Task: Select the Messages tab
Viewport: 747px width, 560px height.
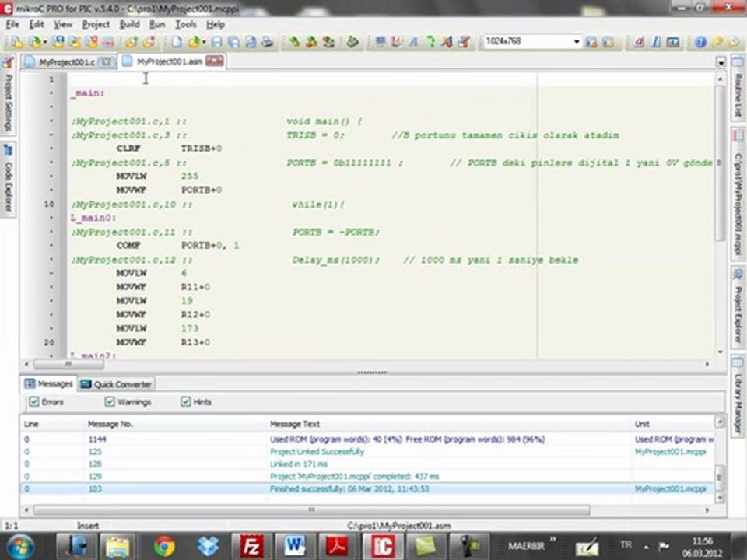Action: pos(48,383)
